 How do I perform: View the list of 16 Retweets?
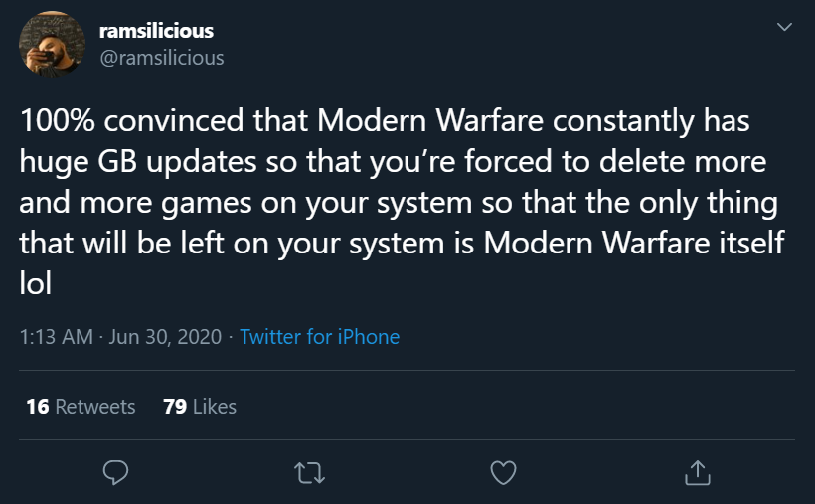pos(81,406)
